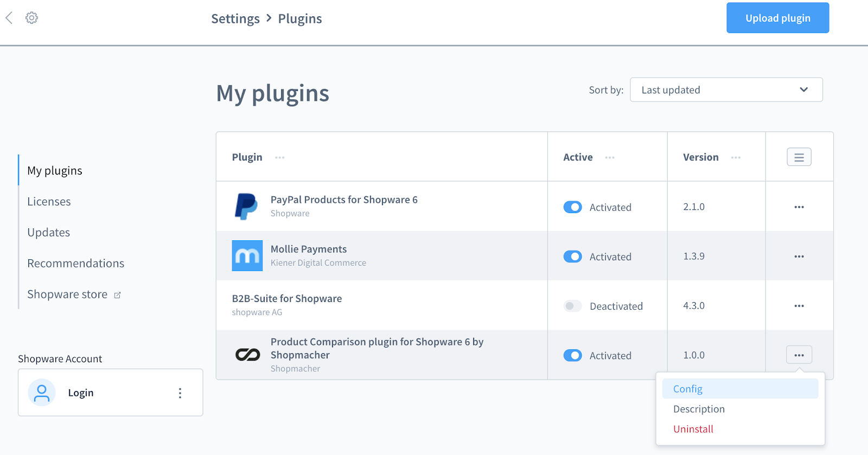Click the My plugins page heading

tap(273, 93)
